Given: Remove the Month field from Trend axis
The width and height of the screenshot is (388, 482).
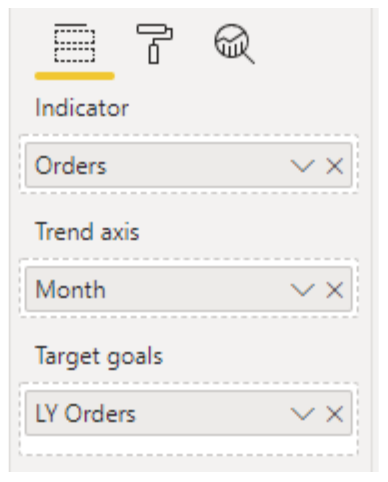Looking at the screenshot, I should [x=334, y=290].
